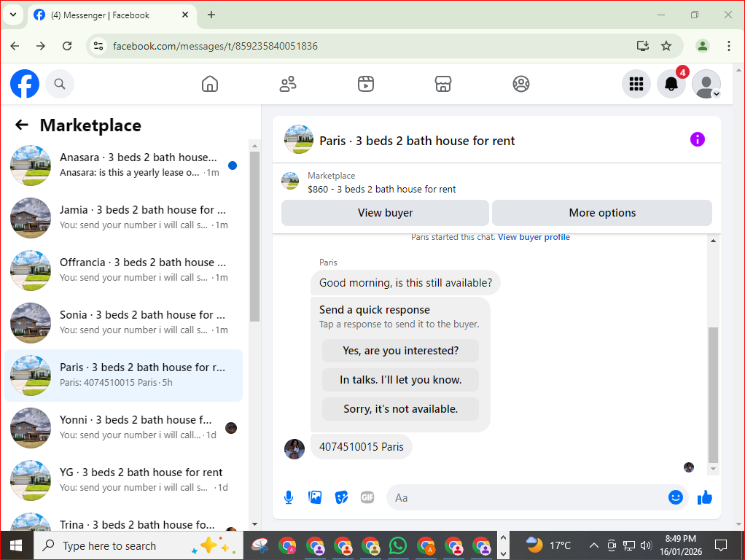Click taskbar Type here to search box
745x560 pixels.
click(139, 545)
